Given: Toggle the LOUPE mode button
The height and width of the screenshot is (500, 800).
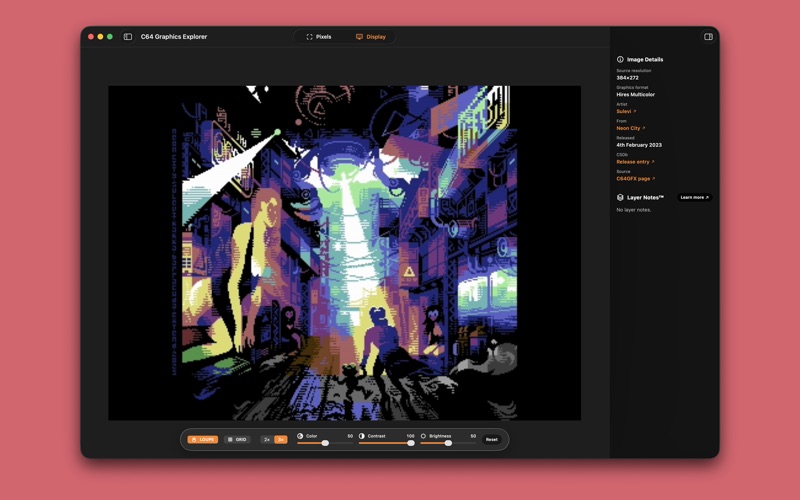Looking at the screenshot, I should pyautogui.click(x=203, y=440).
